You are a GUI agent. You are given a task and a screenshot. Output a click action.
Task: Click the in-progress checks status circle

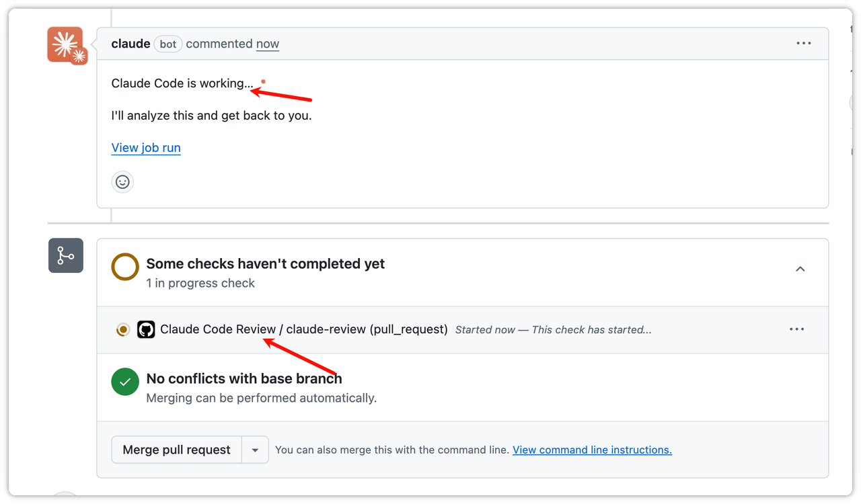[125, 267]
